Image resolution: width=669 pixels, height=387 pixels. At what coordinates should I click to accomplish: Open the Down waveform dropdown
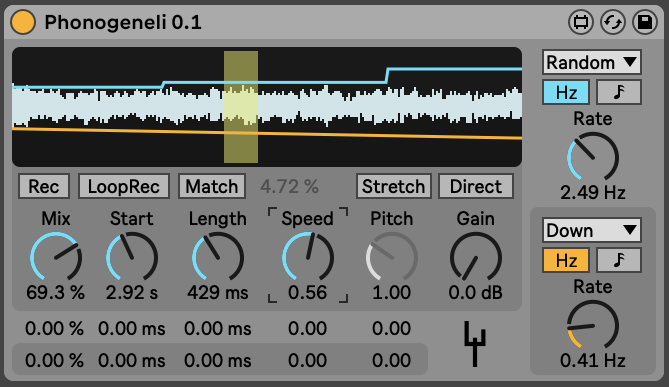[592, 230]
